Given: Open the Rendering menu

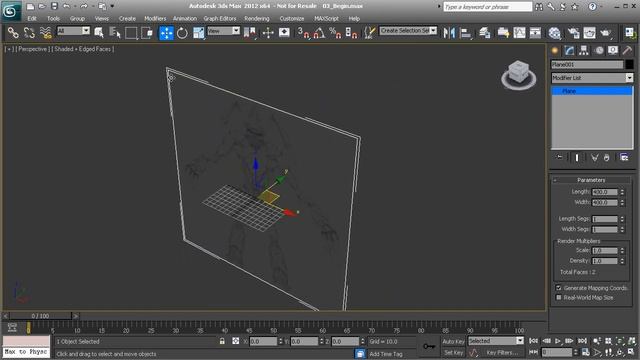Looking at the screenshot, I should click(257, 18).
